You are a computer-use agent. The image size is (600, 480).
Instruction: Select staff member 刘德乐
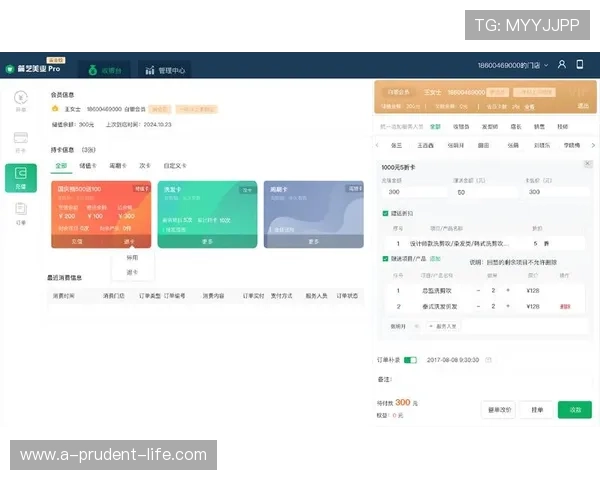tap(542, 145)
